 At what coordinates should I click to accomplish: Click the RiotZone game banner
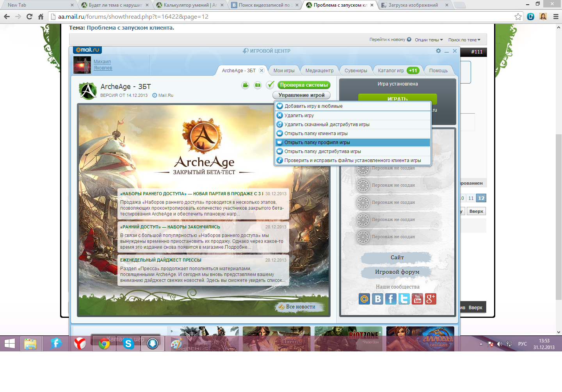click(349, 339)
